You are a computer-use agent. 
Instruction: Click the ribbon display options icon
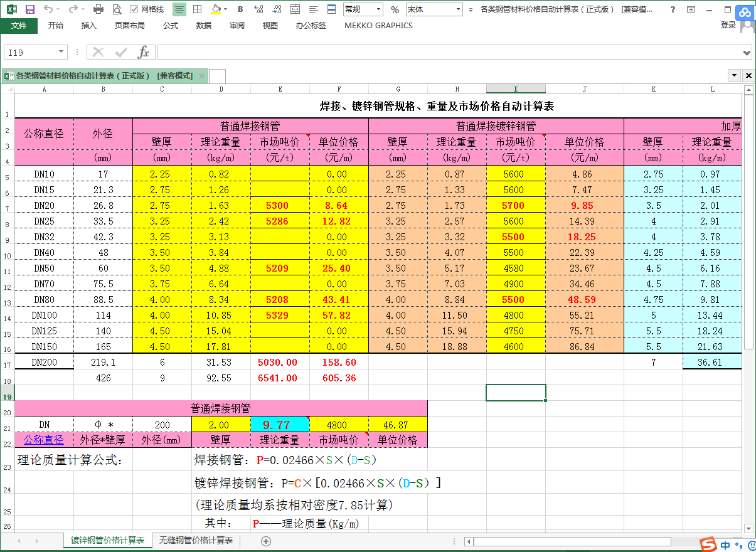[691, 9]
